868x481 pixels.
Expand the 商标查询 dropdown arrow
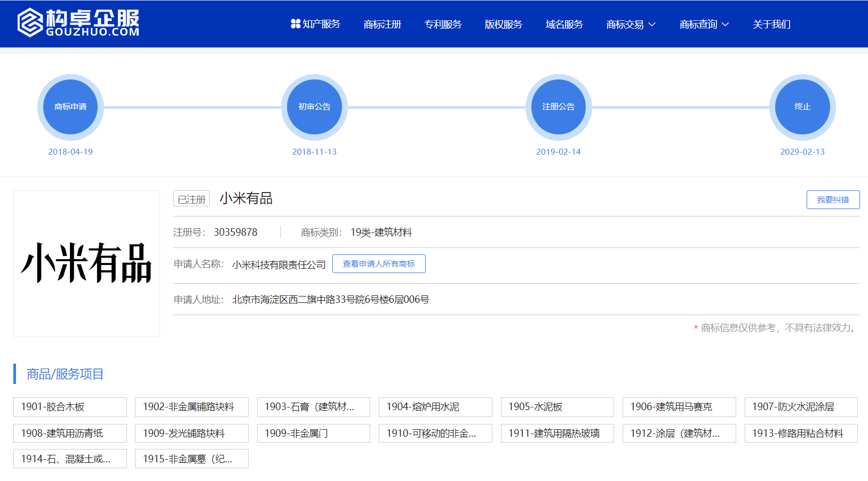pyautogui.click(x=725, y=25)
